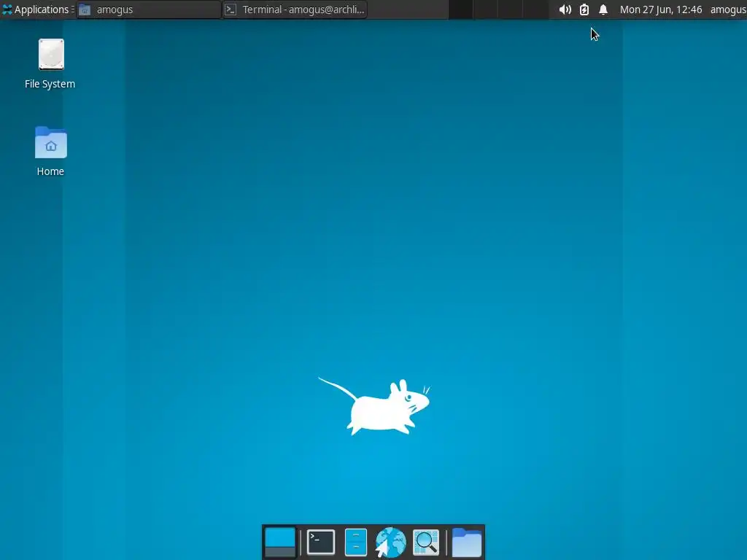The width and height of the screenshot is (747, 560).
Task: Switch to the fourth workspace in pager
Action: click(x=535, y=9)
